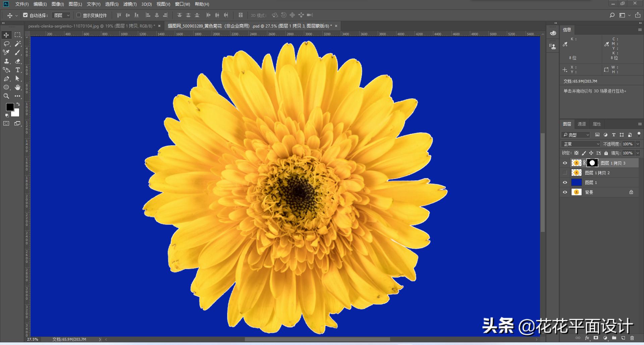The height and width of the screenshot is (345, 644).
Task: Switch to the 通道 (Channels) tab
Action: (x=582, y=124)
